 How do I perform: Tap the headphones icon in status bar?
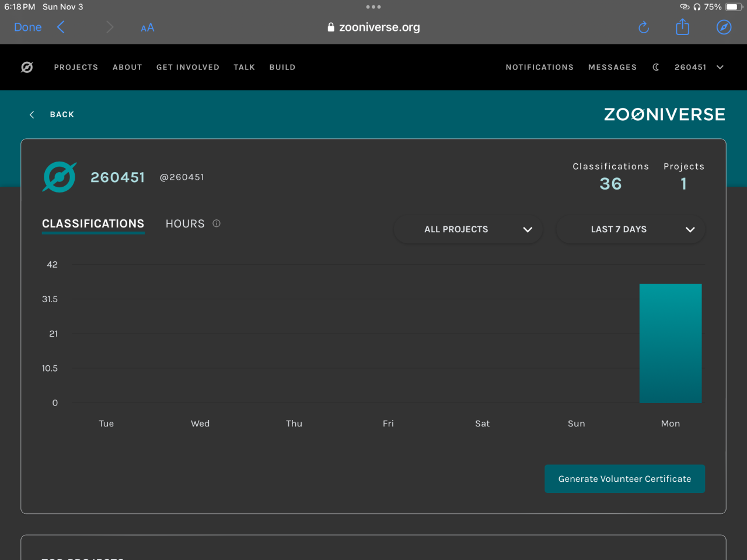(x=697, y=7)
